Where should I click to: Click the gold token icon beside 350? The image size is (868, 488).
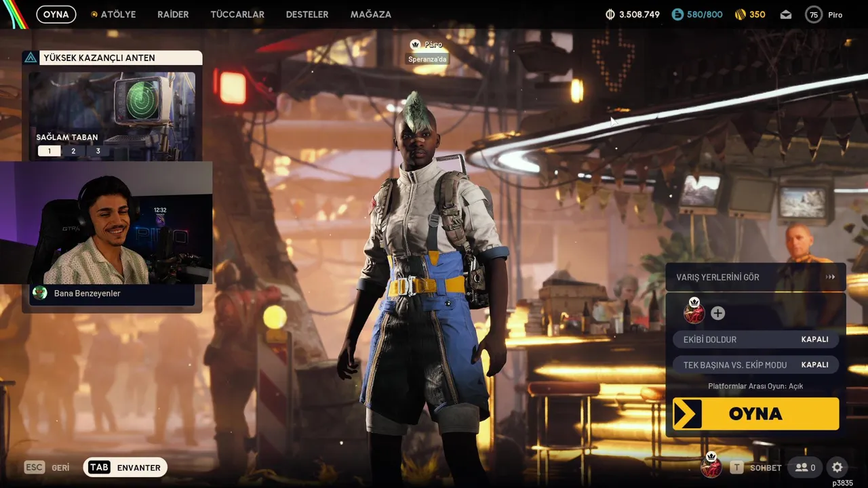coord(741,14)
